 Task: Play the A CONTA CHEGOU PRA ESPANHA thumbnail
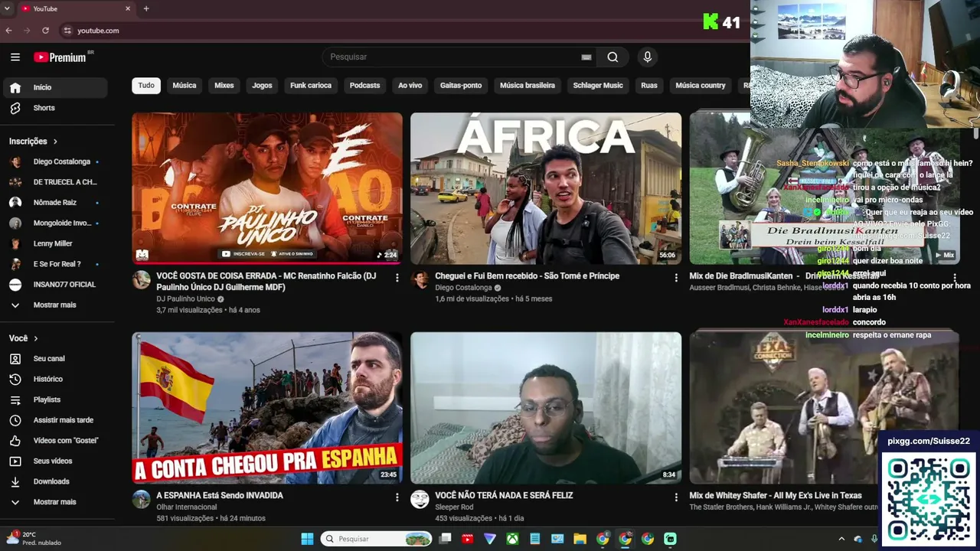(267, 408)
